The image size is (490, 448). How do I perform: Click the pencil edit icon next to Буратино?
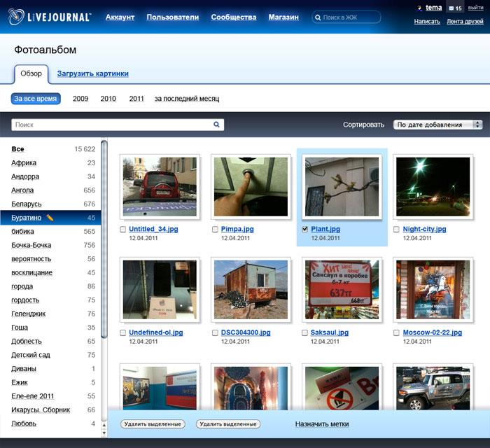50,218
